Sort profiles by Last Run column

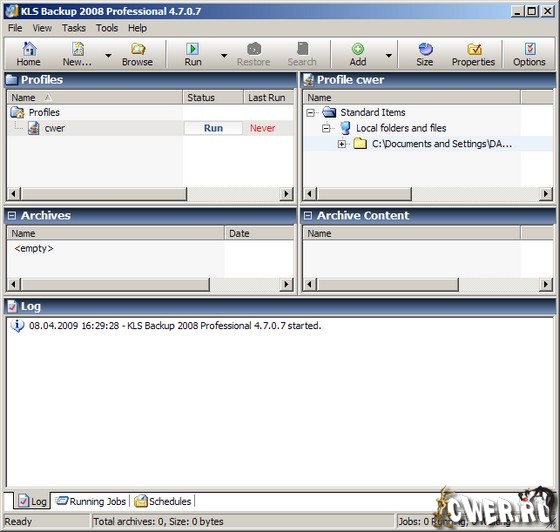tap(269, 97)
